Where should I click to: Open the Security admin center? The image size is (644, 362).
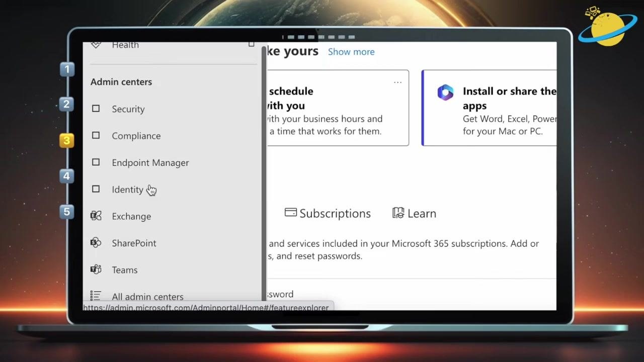(x=128, y=109)
